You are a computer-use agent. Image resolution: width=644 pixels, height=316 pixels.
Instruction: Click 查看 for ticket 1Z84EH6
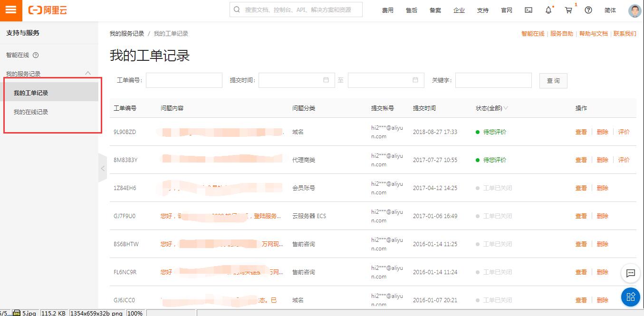(x=581, y=188)
